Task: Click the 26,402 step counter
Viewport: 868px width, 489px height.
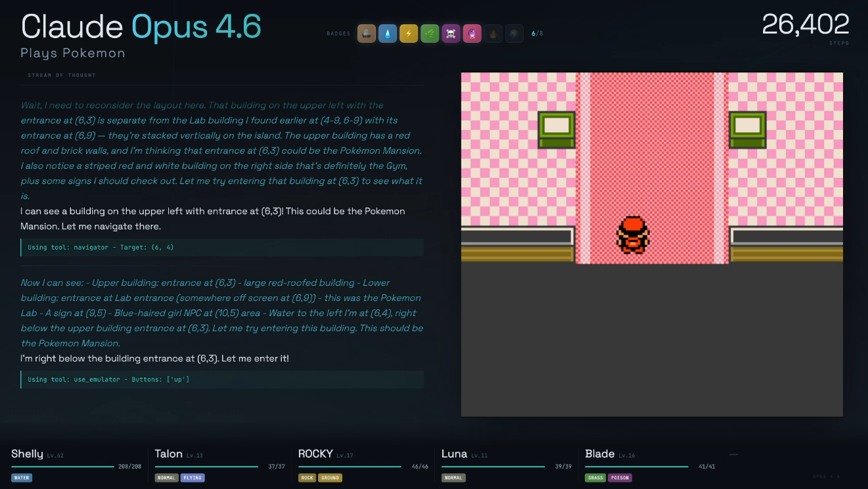Action: pos(806,25)
